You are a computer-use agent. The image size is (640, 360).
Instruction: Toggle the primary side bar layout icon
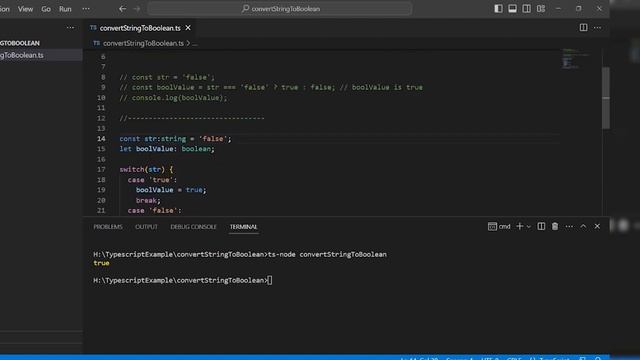[498, 9]
